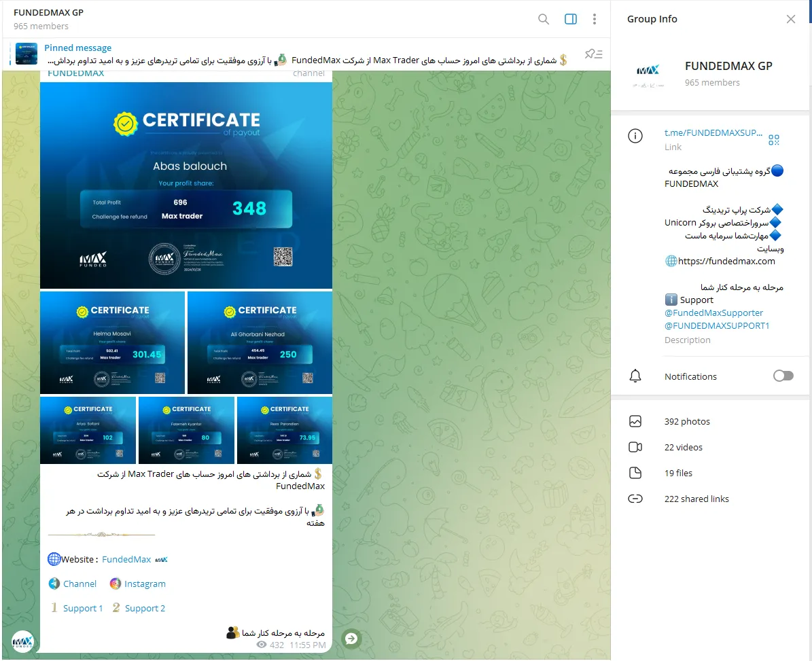Click the info icon beside the group link

[x=635, y=135]
